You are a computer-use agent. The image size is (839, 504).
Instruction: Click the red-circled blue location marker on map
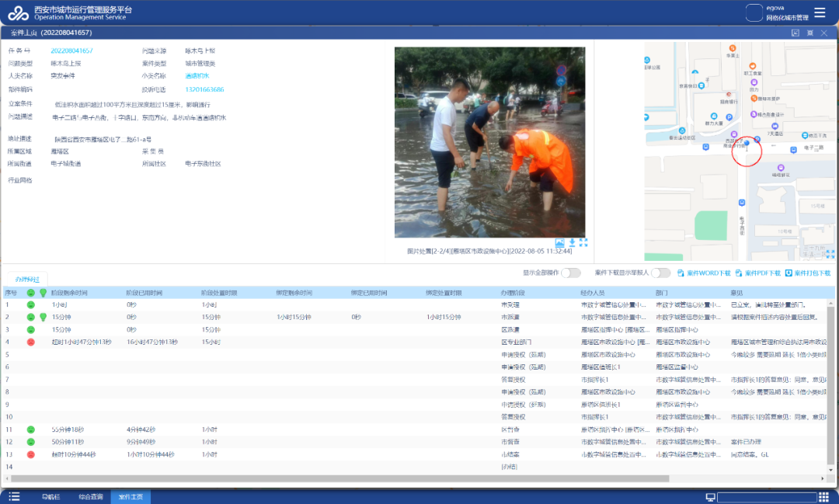click(x=747, y=143)
